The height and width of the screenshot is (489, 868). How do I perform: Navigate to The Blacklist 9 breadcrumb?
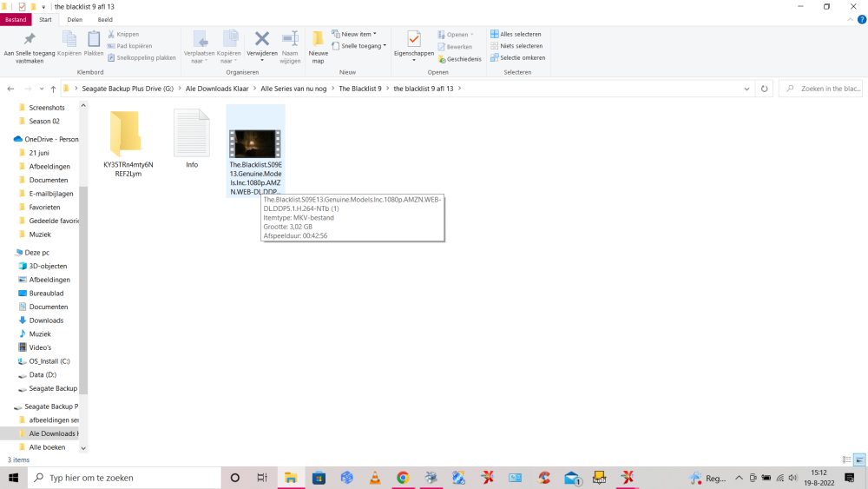(x=359, y=89)
